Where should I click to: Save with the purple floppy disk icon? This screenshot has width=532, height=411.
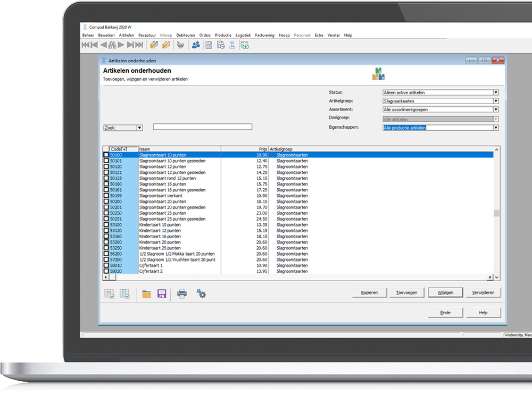[x=162, y=293]
